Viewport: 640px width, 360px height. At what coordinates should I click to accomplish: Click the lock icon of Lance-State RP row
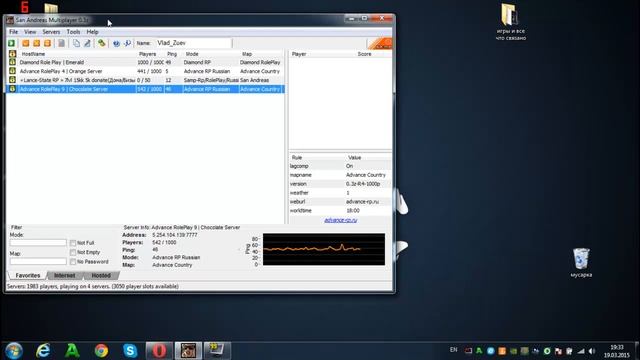(12, 80)
